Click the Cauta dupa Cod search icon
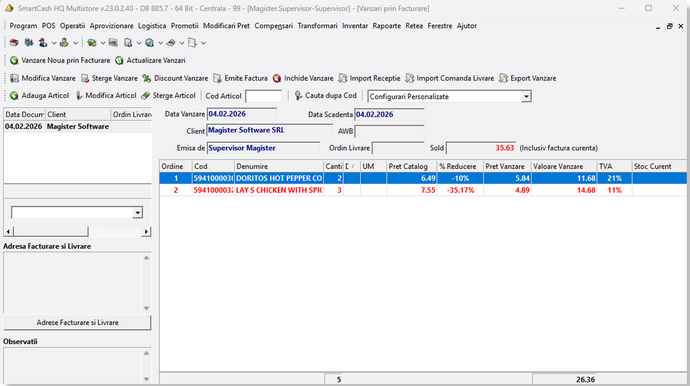 (x=298, y=96)
